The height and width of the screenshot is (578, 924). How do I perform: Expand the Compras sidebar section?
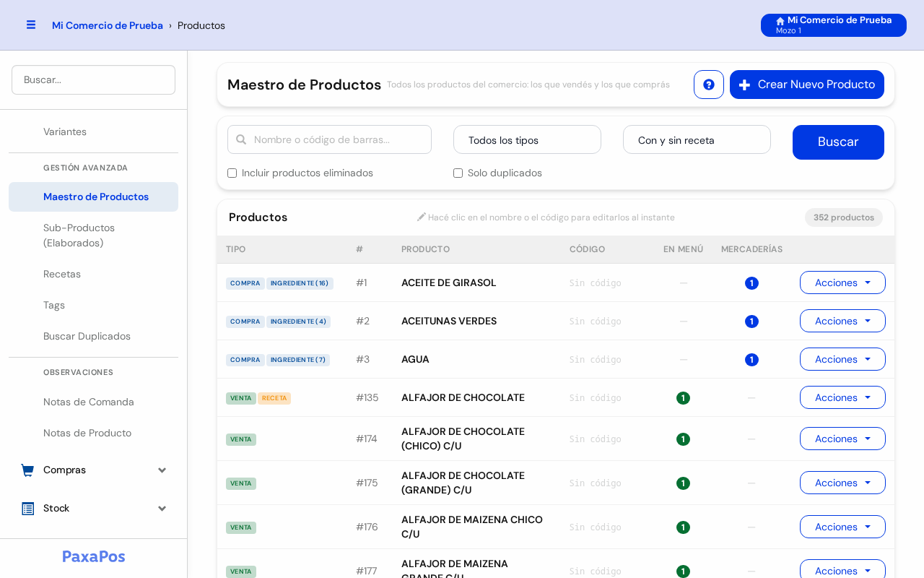click(x=94, y=470)
